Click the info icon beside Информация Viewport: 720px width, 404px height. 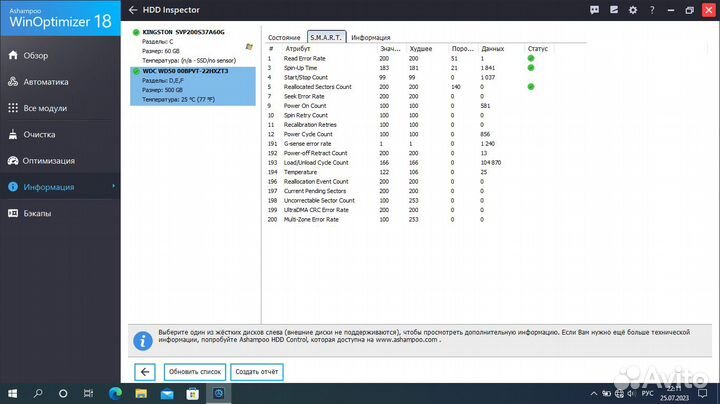13,187
